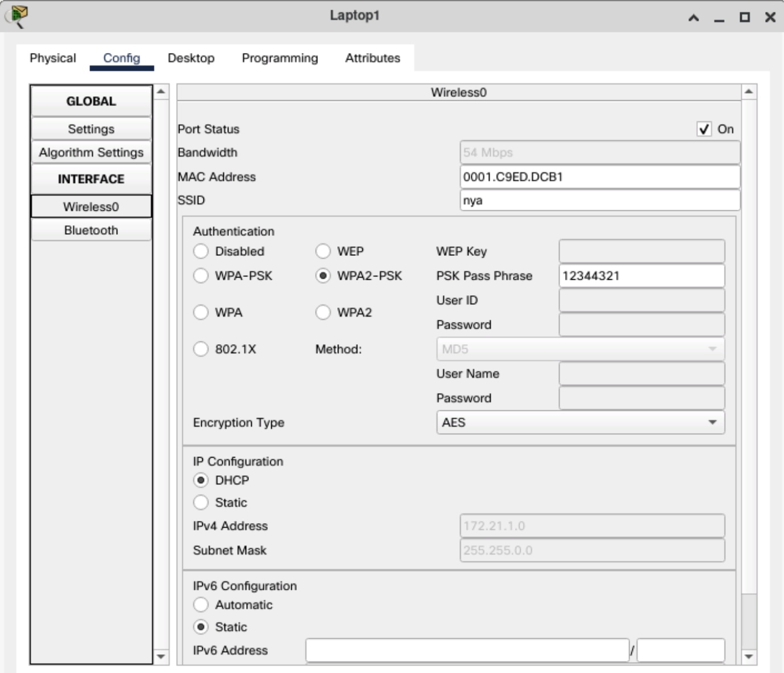Image resolution: width=784 pixels, height=673 pixels.
Task: Uncheck the Port Status On checkbox
Action: tap(704, 129)
